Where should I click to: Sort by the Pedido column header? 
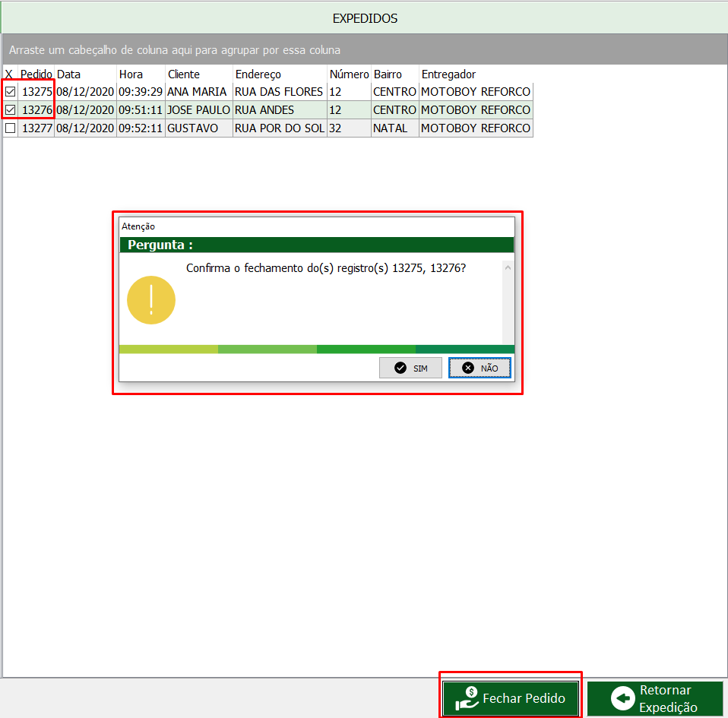[36, 74]
